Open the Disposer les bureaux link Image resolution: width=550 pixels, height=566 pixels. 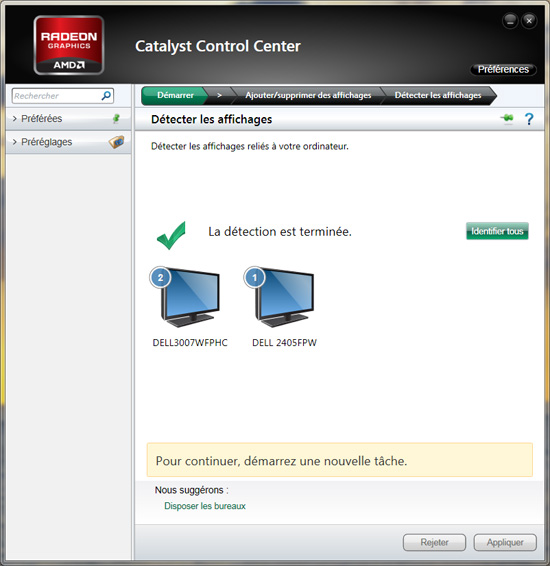(205, 506)
